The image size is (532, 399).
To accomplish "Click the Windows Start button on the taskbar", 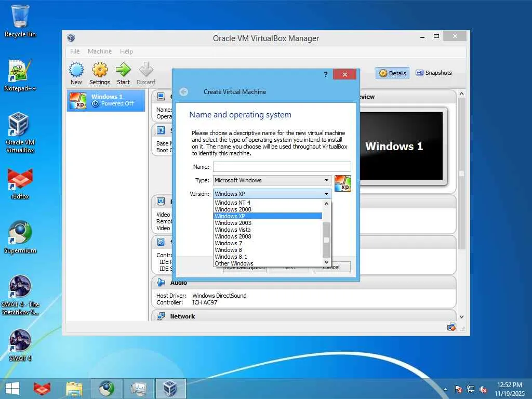I will [x=12, y=389].
